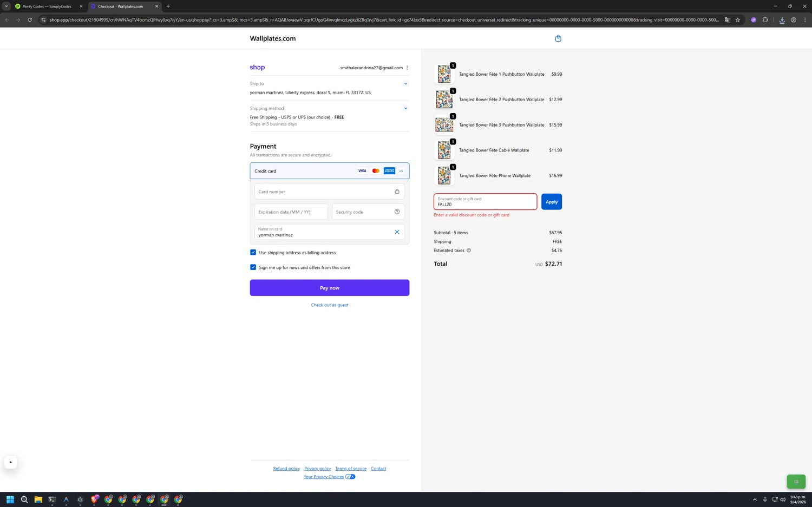Click Tangled Bower Fête 3 Pushbutton Wallplate thumbnail

point(444,125)
